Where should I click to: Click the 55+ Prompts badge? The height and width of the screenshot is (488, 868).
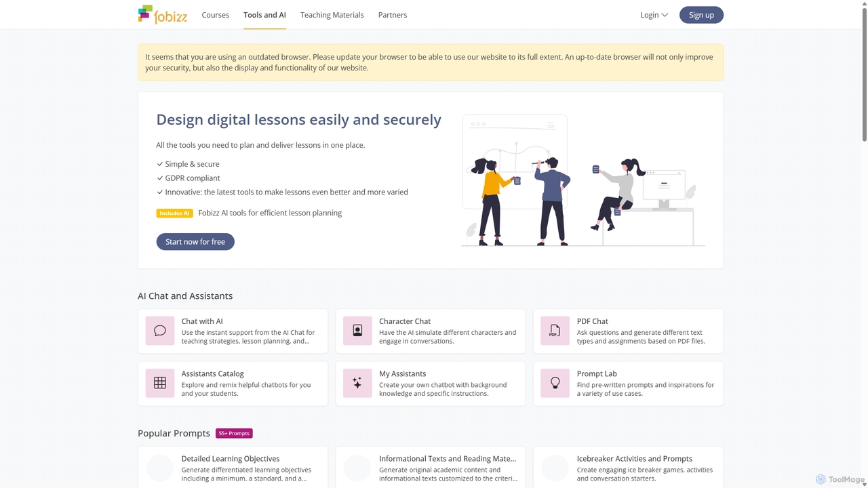(234, 433)
